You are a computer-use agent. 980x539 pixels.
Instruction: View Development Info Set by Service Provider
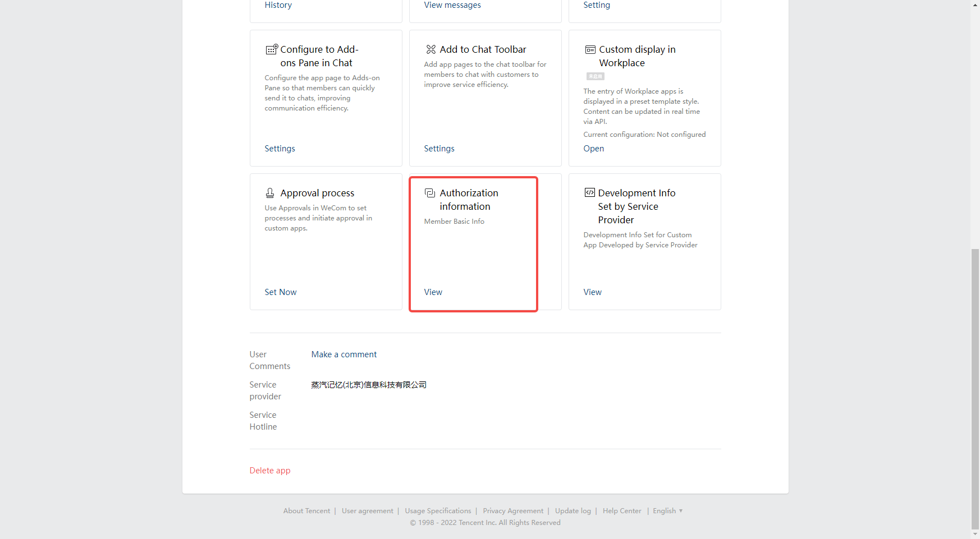click(592, 292)
